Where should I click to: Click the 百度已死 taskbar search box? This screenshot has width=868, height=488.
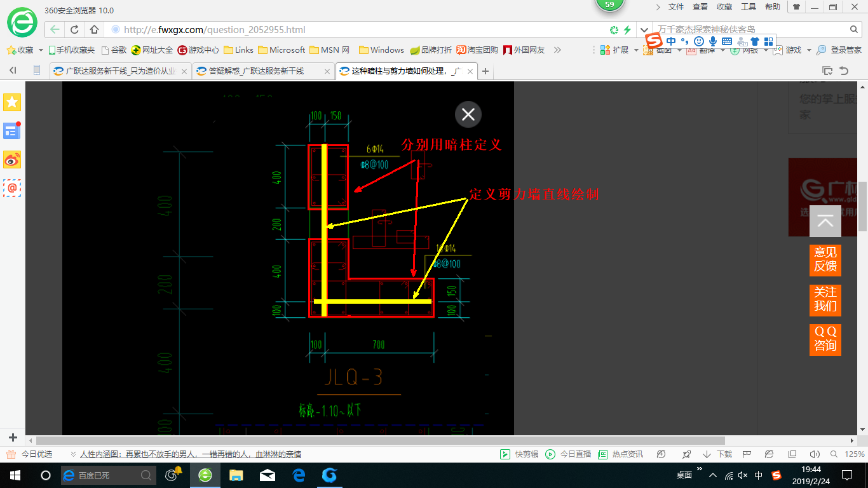click(x=109, y=475)
